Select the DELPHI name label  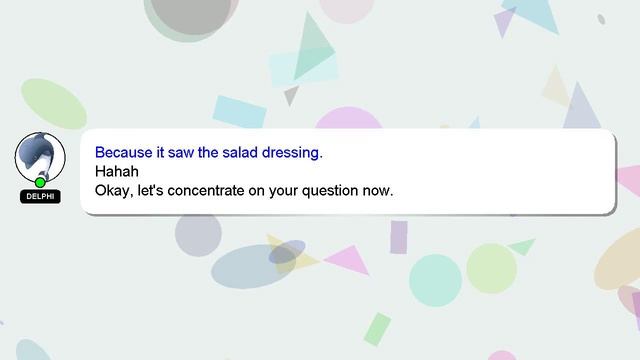[40, 196]
